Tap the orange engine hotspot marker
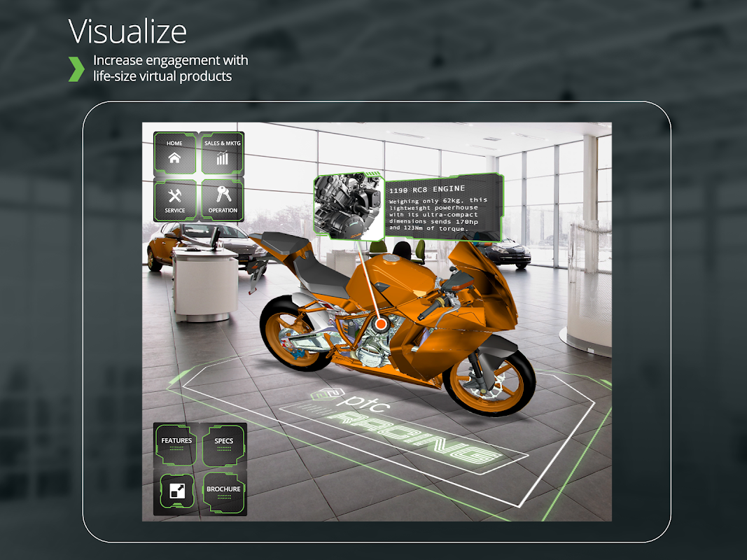The width and height of the screenshot is (747, 560). (x=380, y=325)
